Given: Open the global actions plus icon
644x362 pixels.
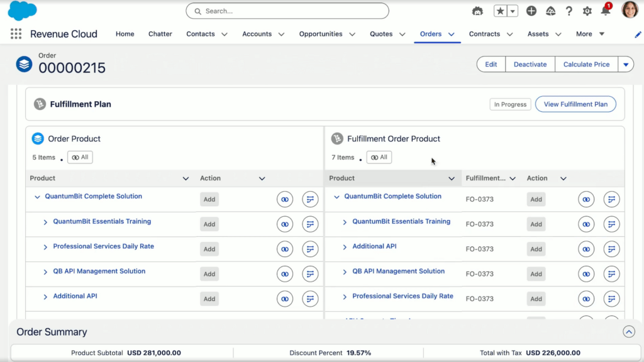Looking at the screenshot, I should (531, 11).
